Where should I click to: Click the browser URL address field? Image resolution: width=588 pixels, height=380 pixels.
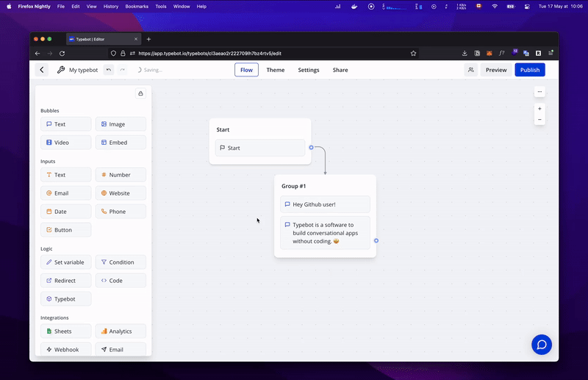click(262, 53)
